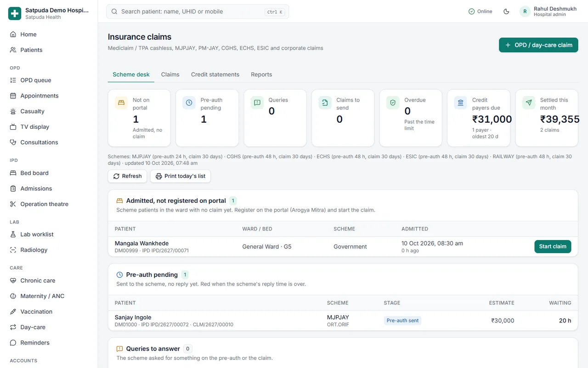Select the Pre-auth pending summary card
The height and width of the screenshot is (368, 588).
pyautogui.click(x=207, y=118)
